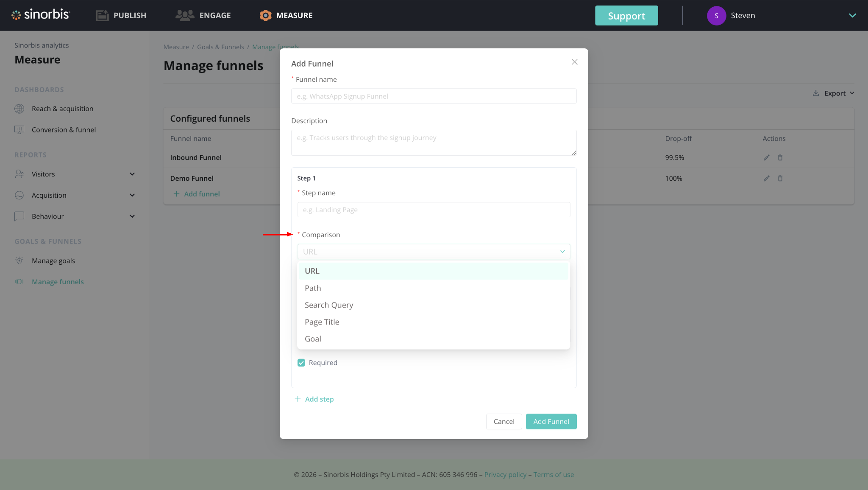Click the Funnel name input field
This screenshot has height=490, width=868.
(434, 96)
